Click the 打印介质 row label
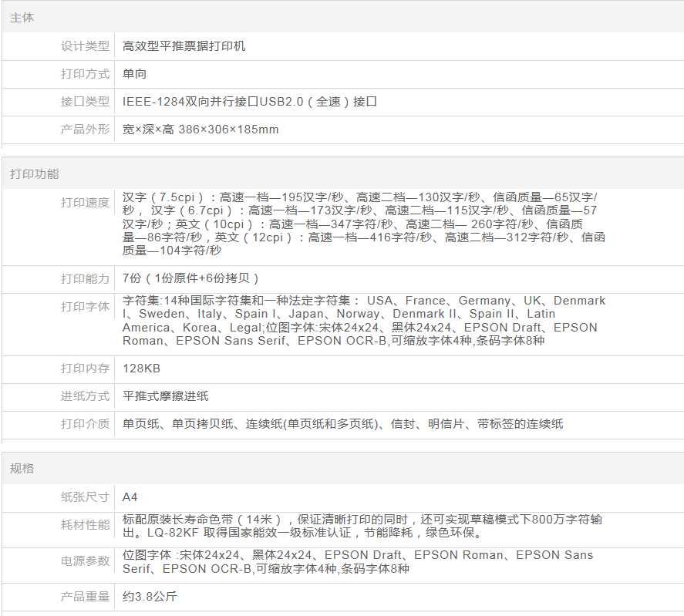 [x=85, y=424]
